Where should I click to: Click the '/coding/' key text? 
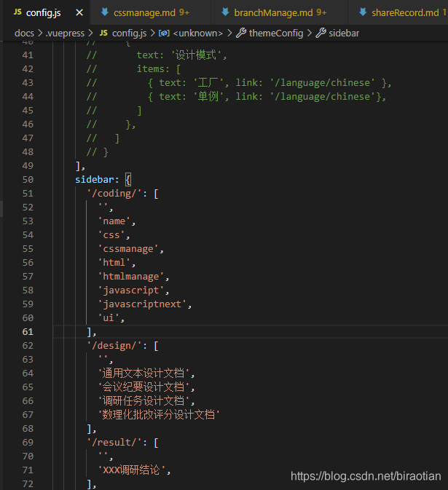[x=114, y=194]
